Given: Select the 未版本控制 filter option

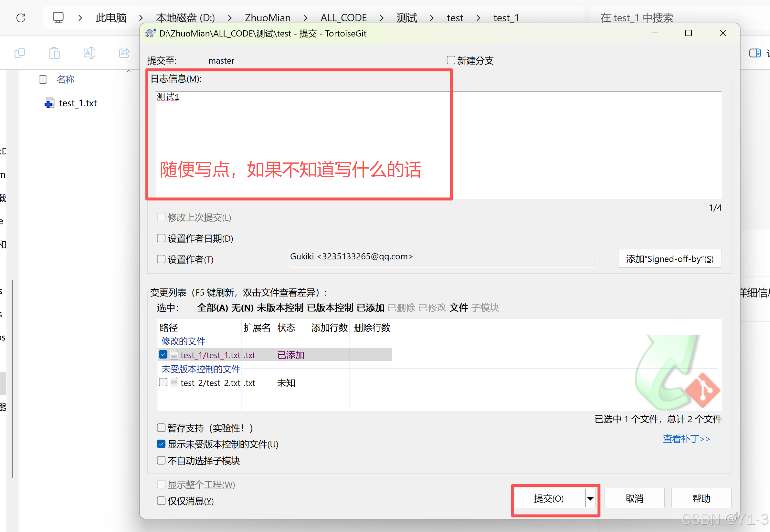Looking at the screenshot, I should 280,308.
